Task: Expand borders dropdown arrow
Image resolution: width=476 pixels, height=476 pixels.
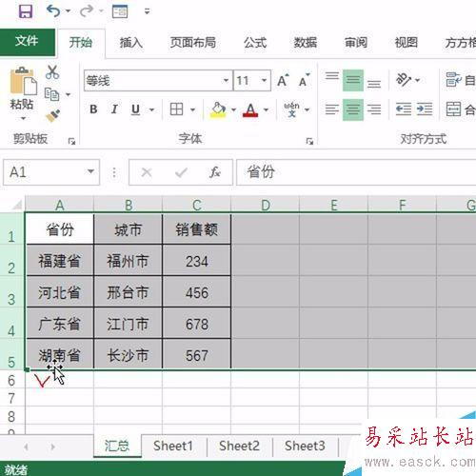Action: pyautogui.click(x=192, y=109)
